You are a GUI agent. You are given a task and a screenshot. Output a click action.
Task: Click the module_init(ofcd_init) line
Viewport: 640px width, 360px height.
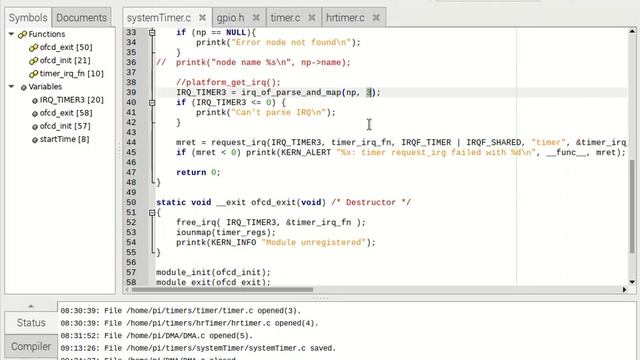(213, 272)
